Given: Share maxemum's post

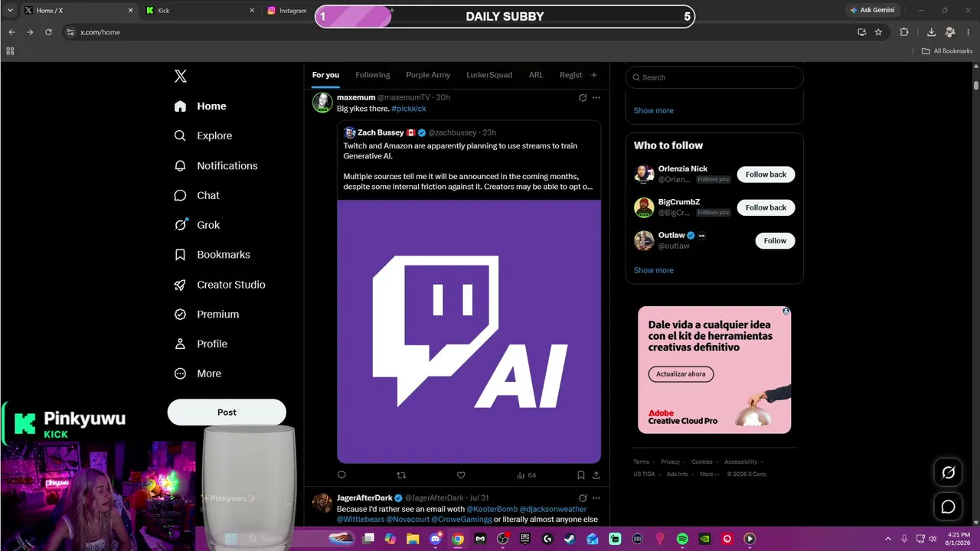Looking at the screenshot, I should click(596, 475).
